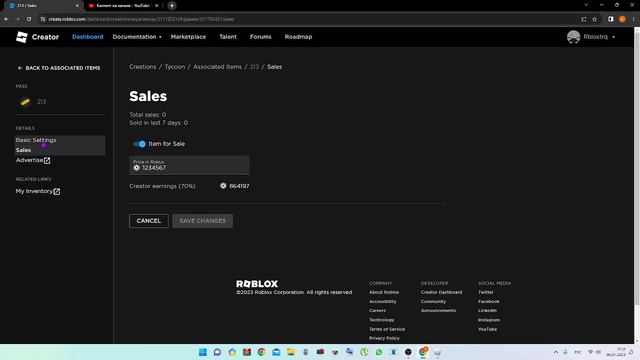
Task: Open a new browser tab
Action: 172,6
